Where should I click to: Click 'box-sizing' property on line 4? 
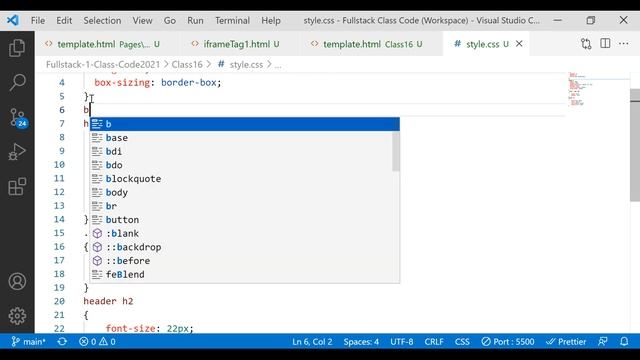pyautogui.click(x=122, y=82)
